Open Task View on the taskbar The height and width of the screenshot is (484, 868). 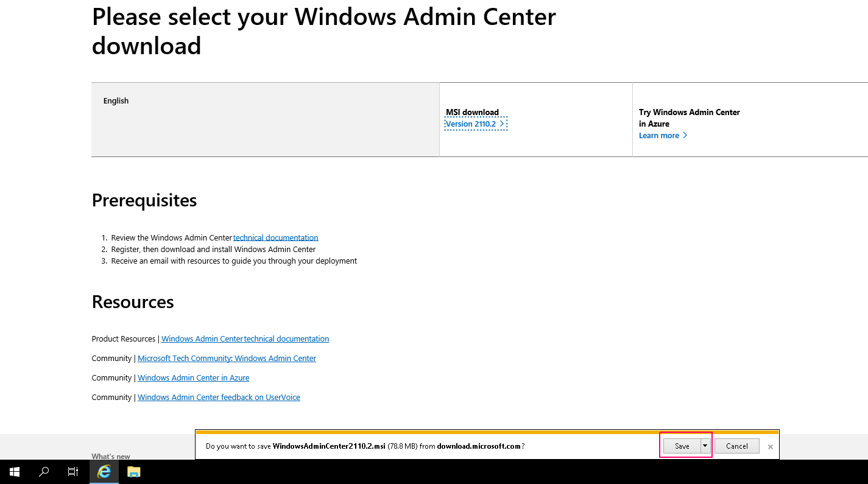click(73, 472)
